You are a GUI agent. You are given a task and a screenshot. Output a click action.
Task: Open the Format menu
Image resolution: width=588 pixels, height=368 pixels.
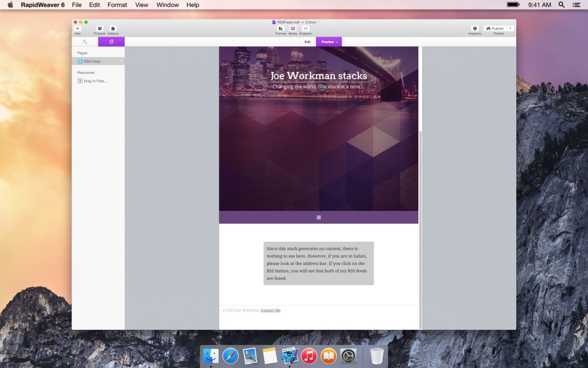pos(117,5)
